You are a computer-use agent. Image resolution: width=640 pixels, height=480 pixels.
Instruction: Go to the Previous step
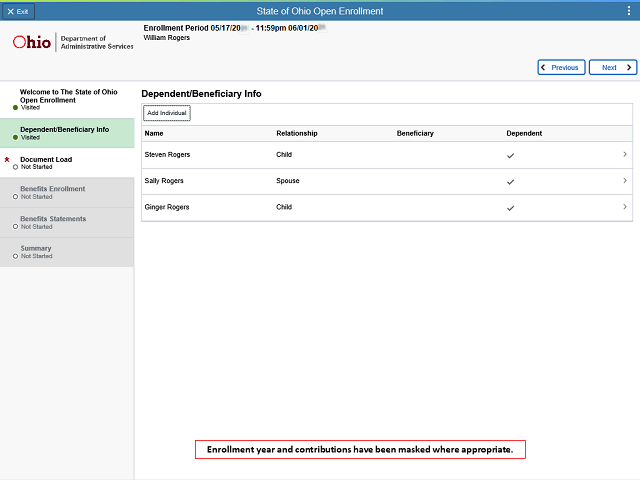click(561, 67)
